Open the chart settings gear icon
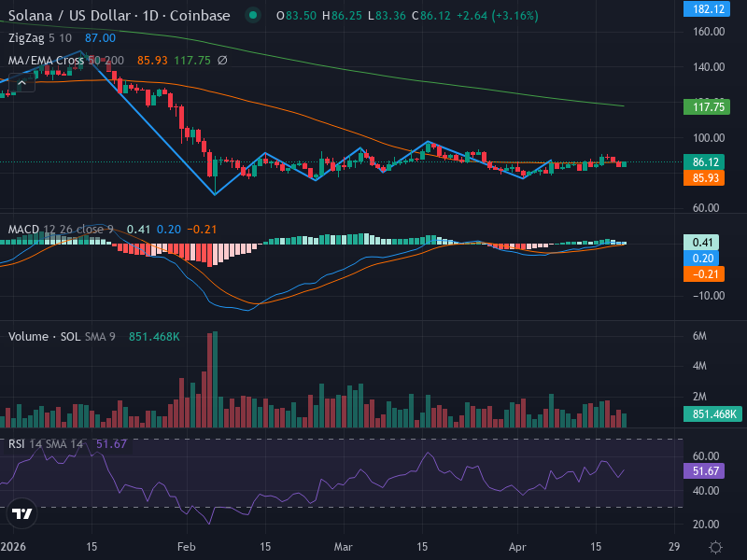 715,547
